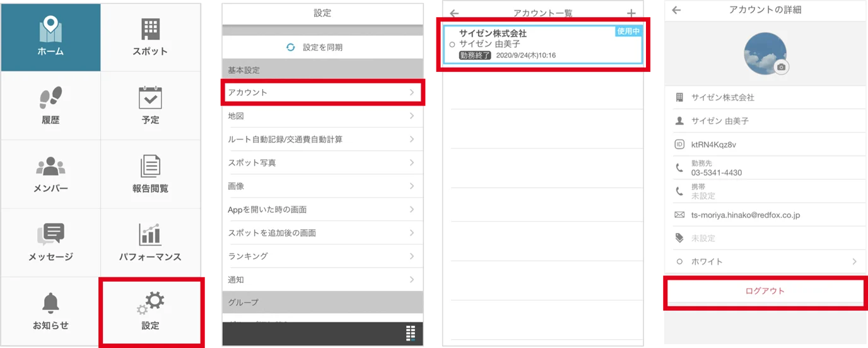The height and width of the screenshot is (348, 868).
Task: Click the phone icon next to 携帯
Action: point(679,191)
